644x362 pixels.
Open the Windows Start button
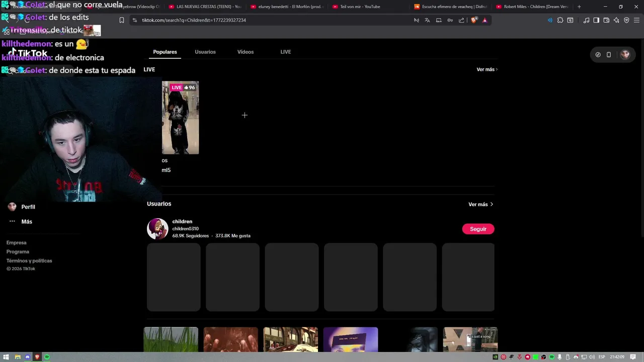7,357
